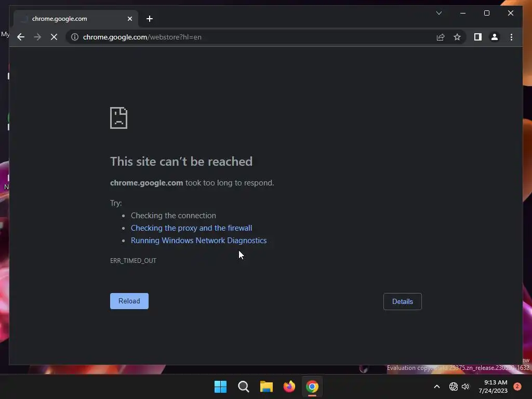Open File Explorer from taskbar
The height and width of the screenshot is (399, 532).
[267, 387]
